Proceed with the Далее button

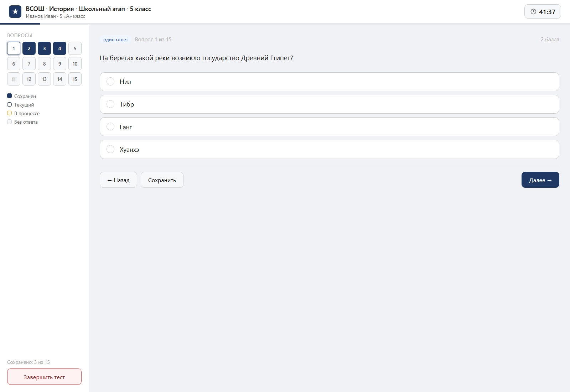point(540,180)
